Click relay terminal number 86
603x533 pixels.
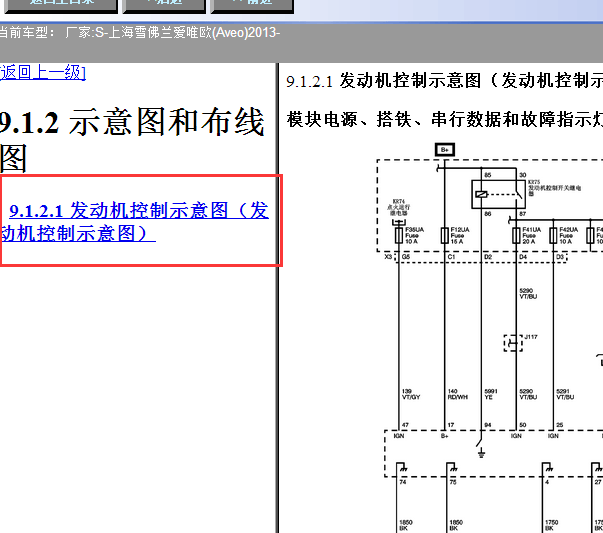[x=488, y=214]
